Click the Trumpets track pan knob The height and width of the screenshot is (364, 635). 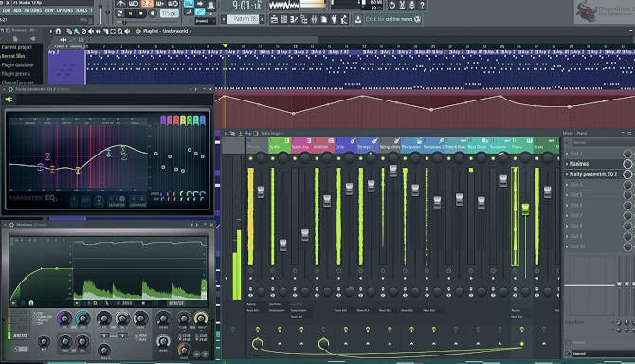503,158
